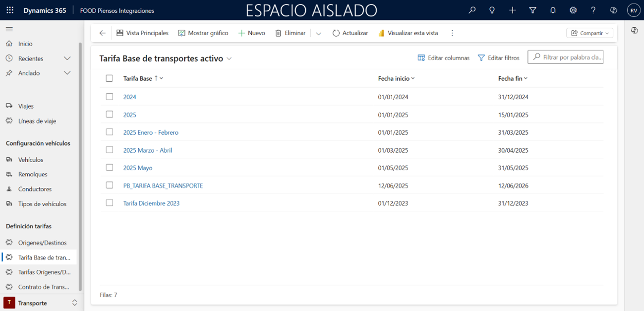
Task: Open the settings gear icon
Action: (x=573, y=10)
